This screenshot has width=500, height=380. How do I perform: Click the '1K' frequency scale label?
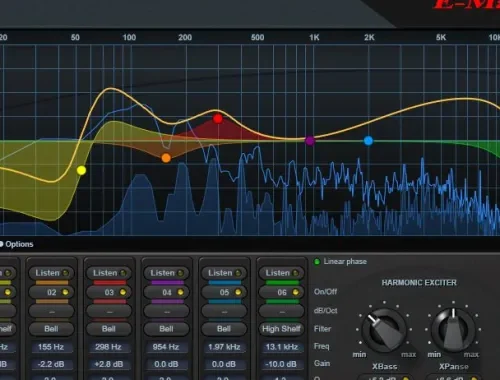pos(314,37)
